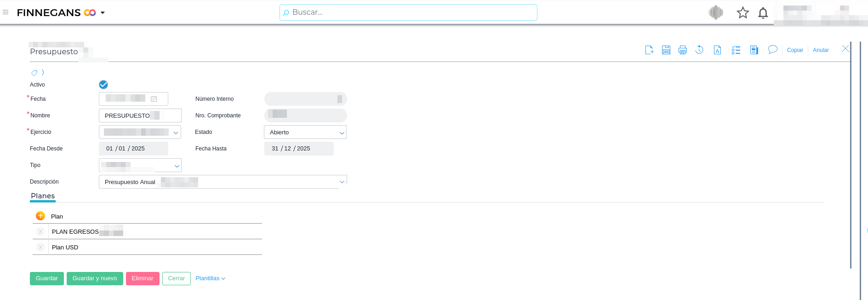Open the checklist icon in the toolbar
Image resolution: width=868 pixels, height=300 pixels.
[x=736, y=50]
